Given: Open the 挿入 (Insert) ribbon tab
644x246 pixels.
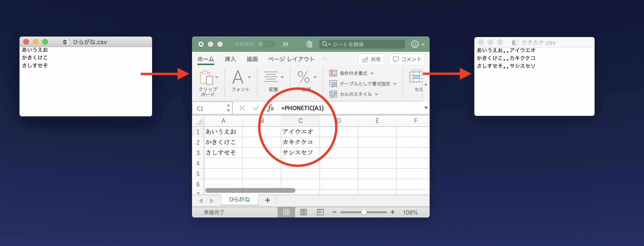Looking at the screenshot, I should (x=230, y=59).
